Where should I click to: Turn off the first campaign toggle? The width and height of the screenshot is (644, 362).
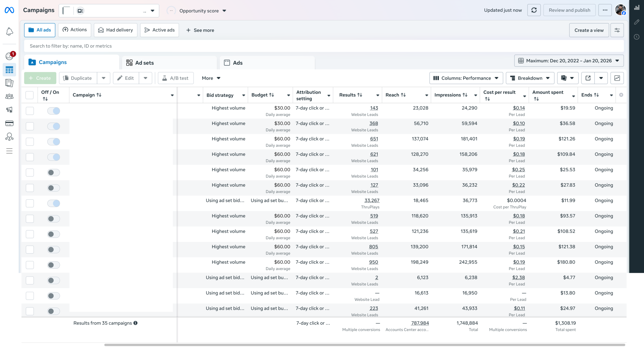point(54,111)
